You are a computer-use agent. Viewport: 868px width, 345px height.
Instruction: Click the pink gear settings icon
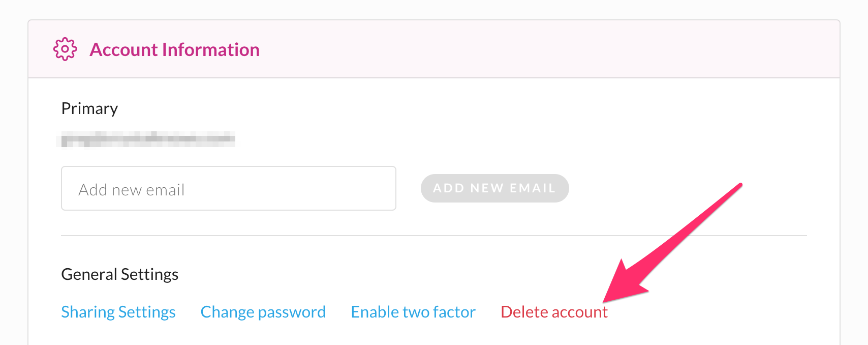point(65,49)
